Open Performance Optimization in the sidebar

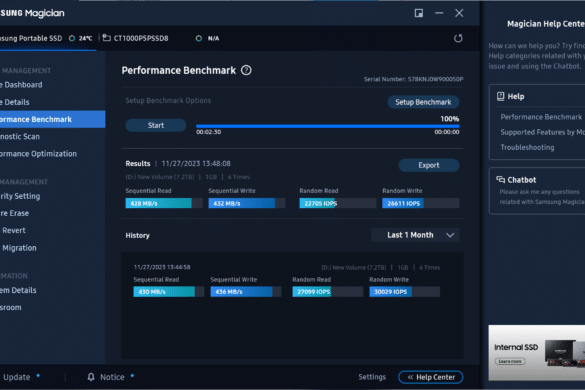(38, 154)
